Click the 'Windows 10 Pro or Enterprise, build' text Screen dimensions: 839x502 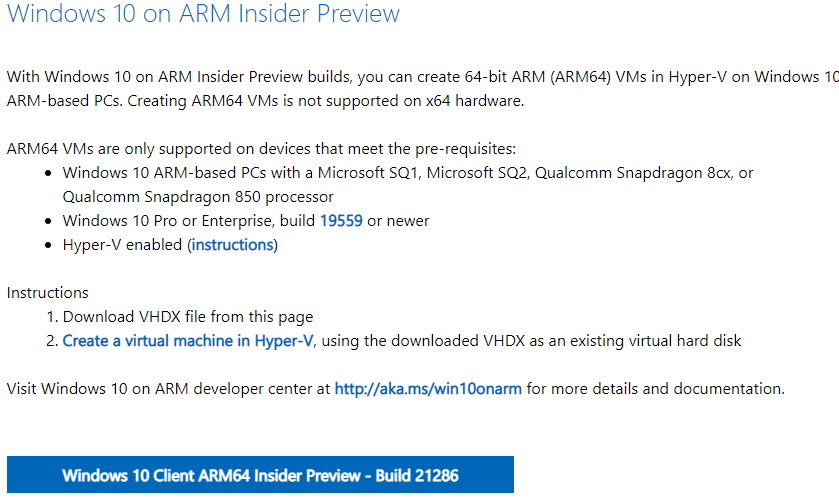click(x=188, y=220)
